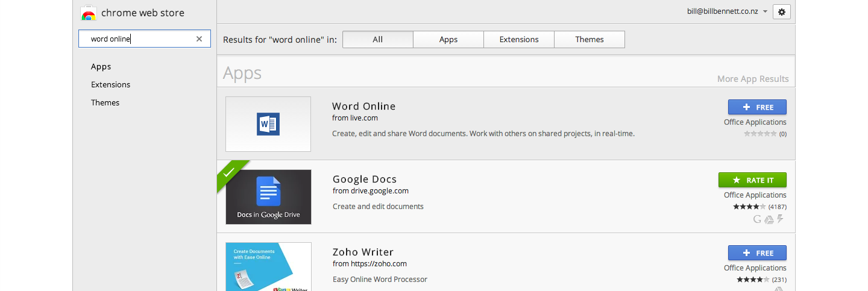The width and height of the screenshot is (868, 291).
Task: Click Office Applications category under Zoho Writer
Action: point(755,268)
